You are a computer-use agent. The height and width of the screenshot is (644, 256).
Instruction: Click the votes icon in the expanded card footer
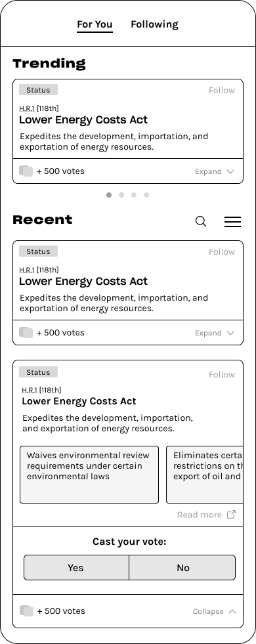(26, 611)
